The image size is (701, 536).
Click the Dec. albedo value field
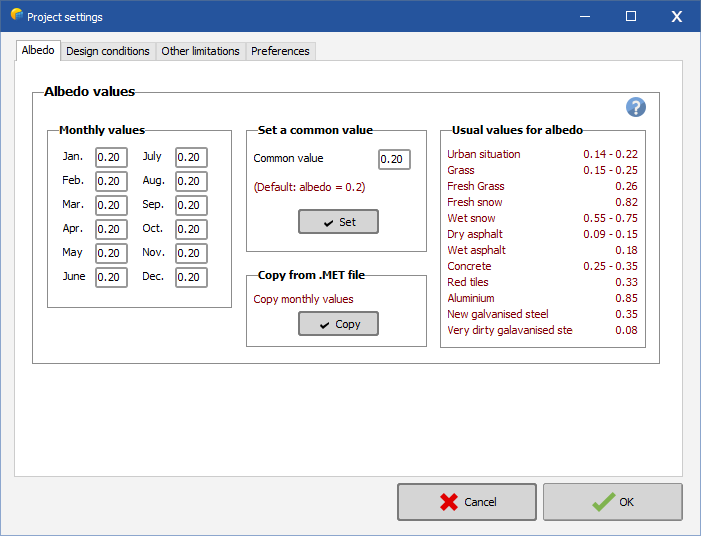[x=191, y=277]
